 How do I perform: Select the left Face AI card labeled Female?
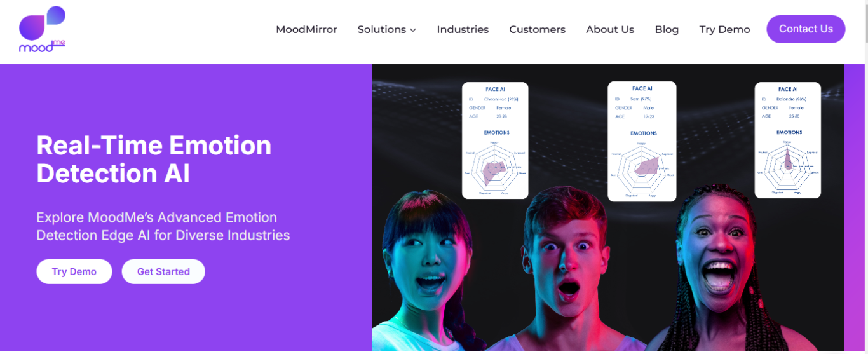pos(495,140)
